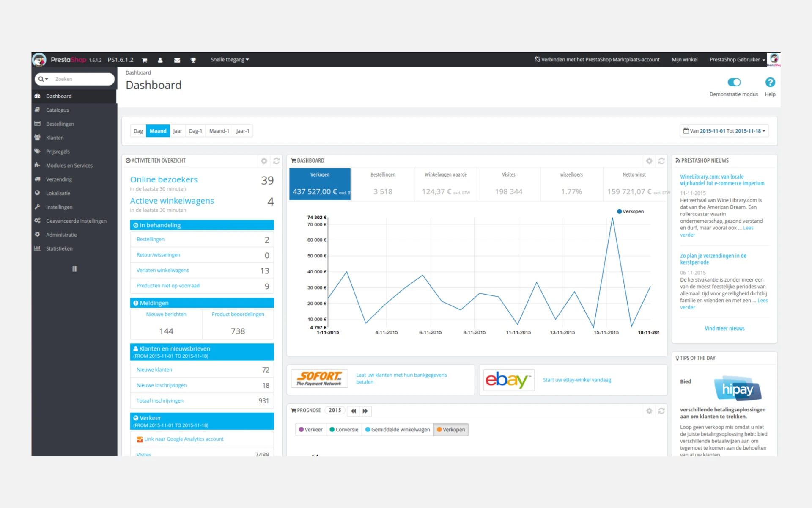Click the Zoeken search field

80,79
